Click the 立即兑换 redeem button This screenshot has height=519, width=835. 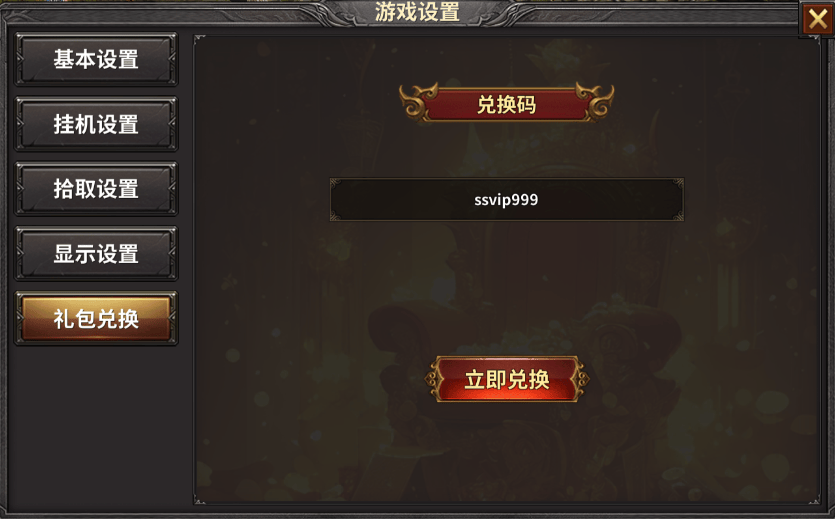(x=506, y=379)
